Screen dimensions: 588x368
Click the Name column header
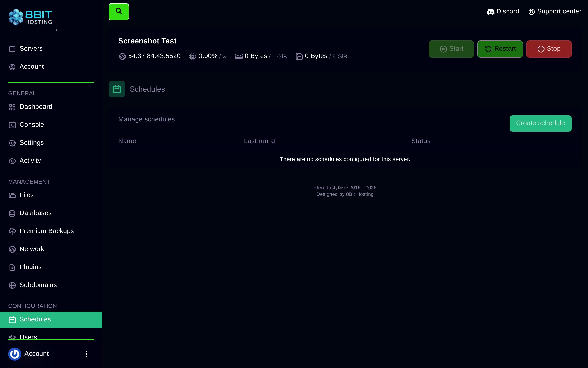(x=127, y=141)
